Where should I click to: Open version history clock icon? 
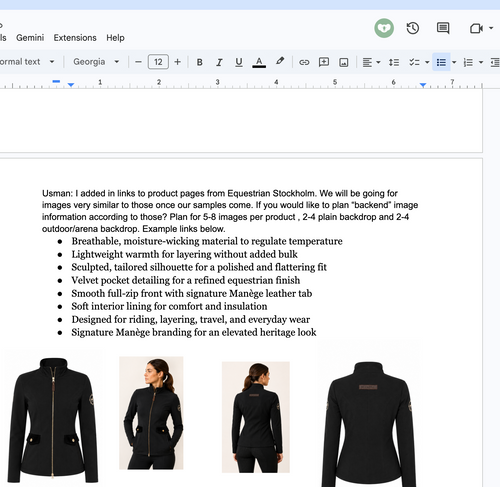point(413,28)
